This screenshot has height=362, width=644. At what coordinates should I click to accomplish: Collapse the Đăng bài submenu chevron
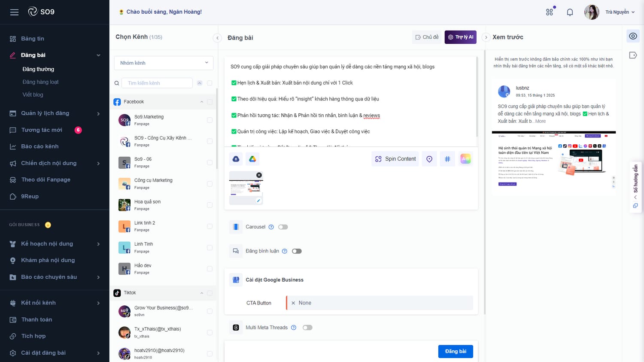pyautogui.click(x=98, y=55)
